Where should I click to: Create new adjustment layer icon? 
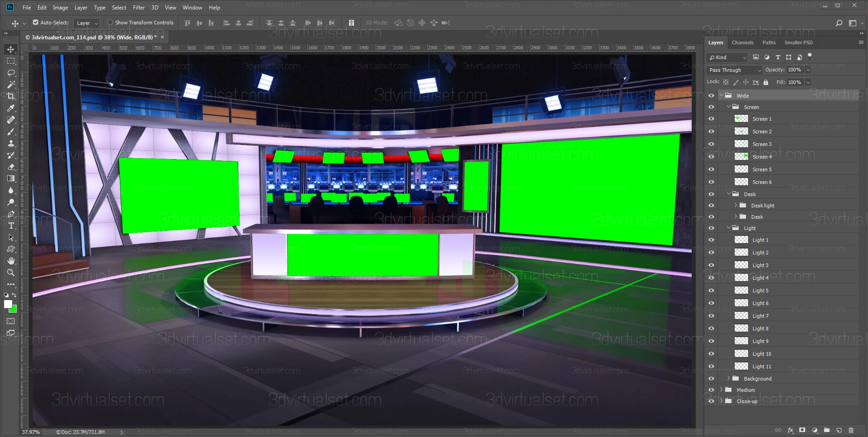pos(815,430)
